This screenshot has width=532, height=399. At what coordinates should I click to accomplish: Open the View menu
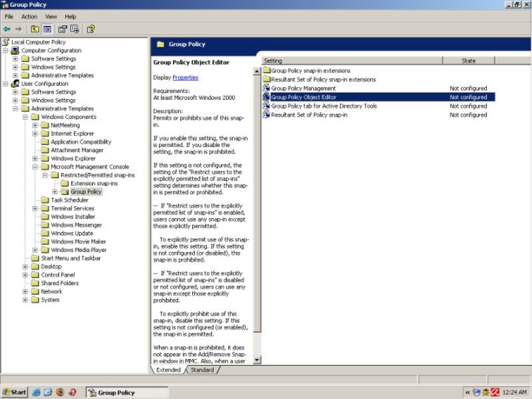(x=51, y=16)
